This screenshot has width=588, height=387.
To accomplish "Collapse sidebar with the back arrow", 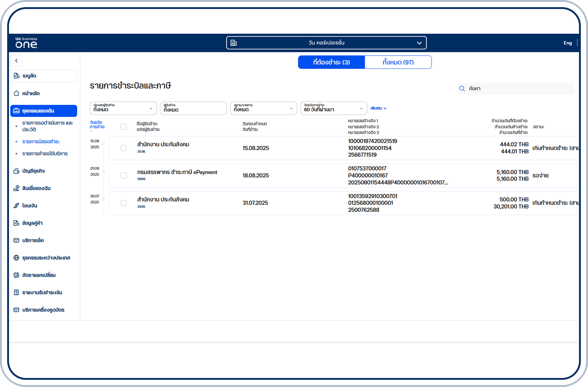I will (17, 61).
